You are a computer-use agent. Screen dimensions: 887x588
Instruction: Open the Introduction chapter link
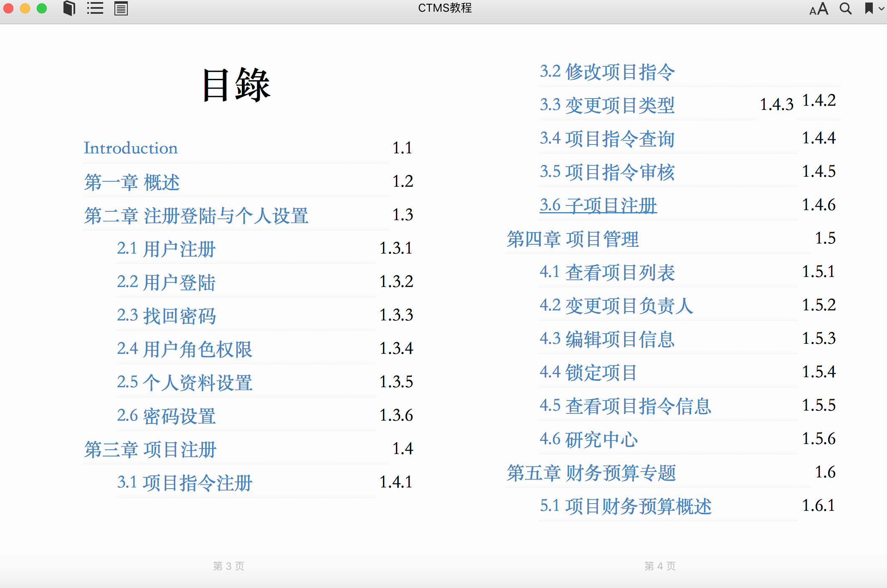coord(131,148)
